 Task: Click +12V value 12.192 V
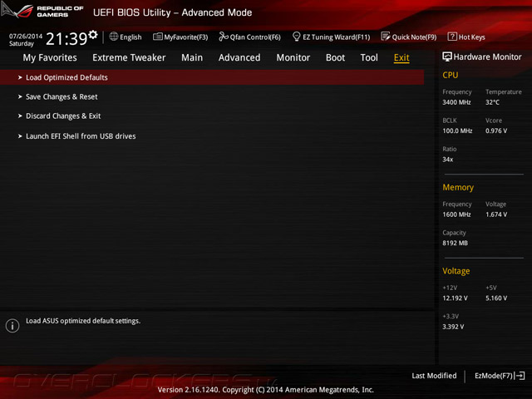(x=455, y=298)
